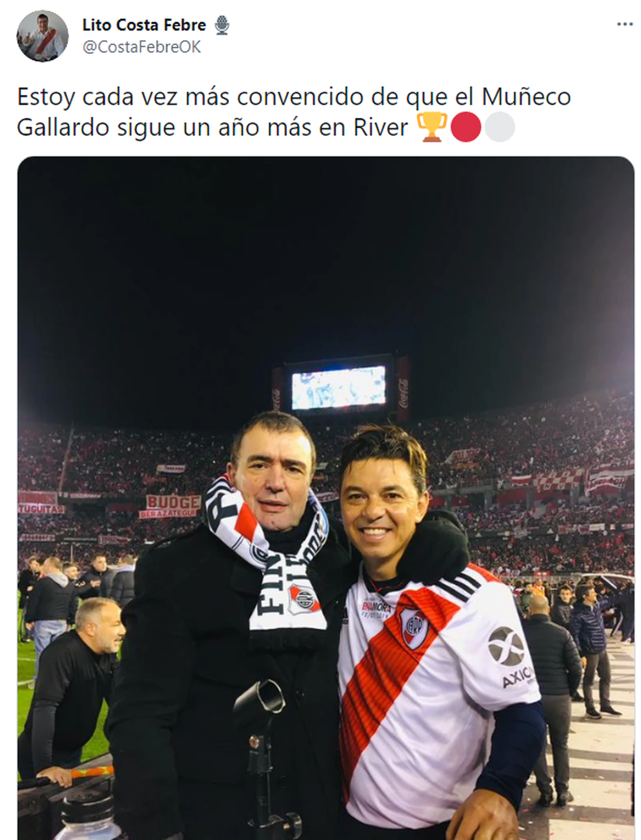Click the word "River" in the tweet text
641x840 pixels.
(x=381, y=128)
